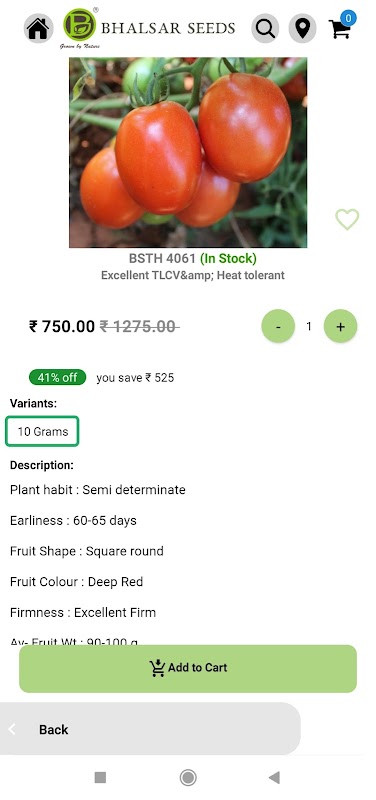Viewport: 376px width, 800px height.
Task: Tap the 41% off discount badge
Action: 57,378
